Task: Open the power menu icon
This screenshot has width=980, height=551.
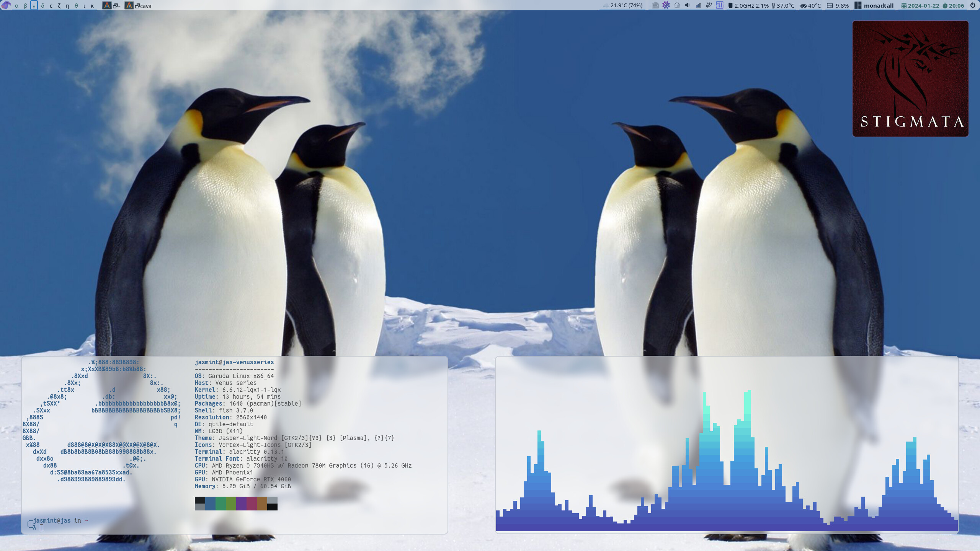Action: click(x=972, y=5)
